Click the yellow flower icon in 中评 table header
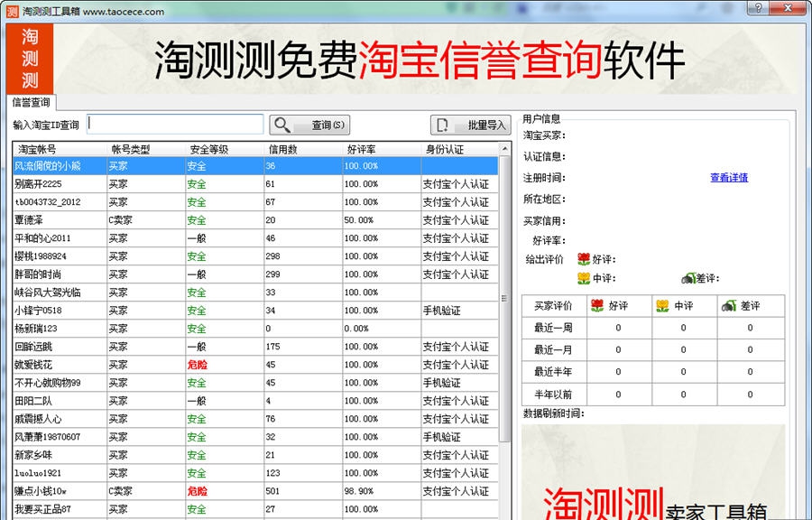The height and width of the screenshot is (520, 812). pos(662,305)
